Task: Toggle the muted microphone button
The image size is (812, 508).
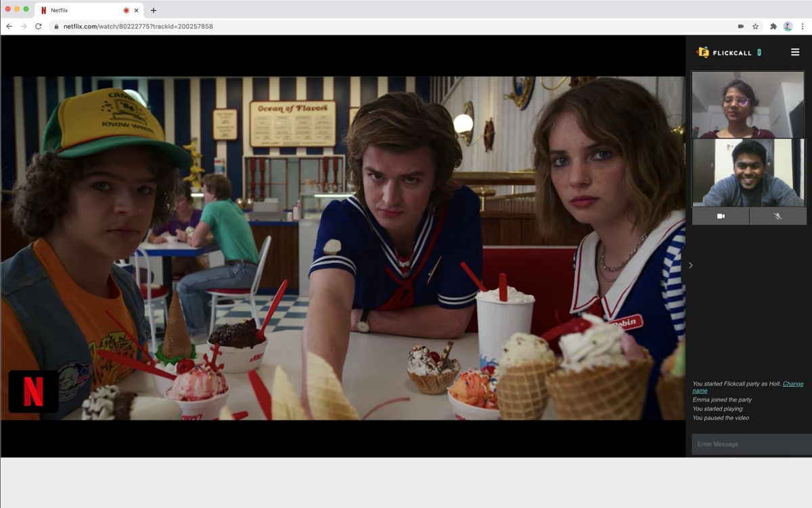Action: (777, 216)
